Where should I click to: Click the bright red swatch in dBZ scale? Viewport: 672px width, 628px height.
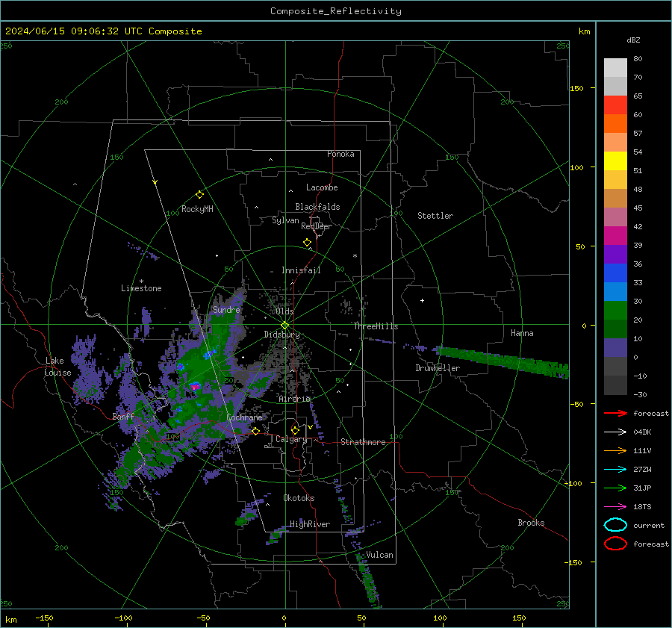tap(615, 105)
